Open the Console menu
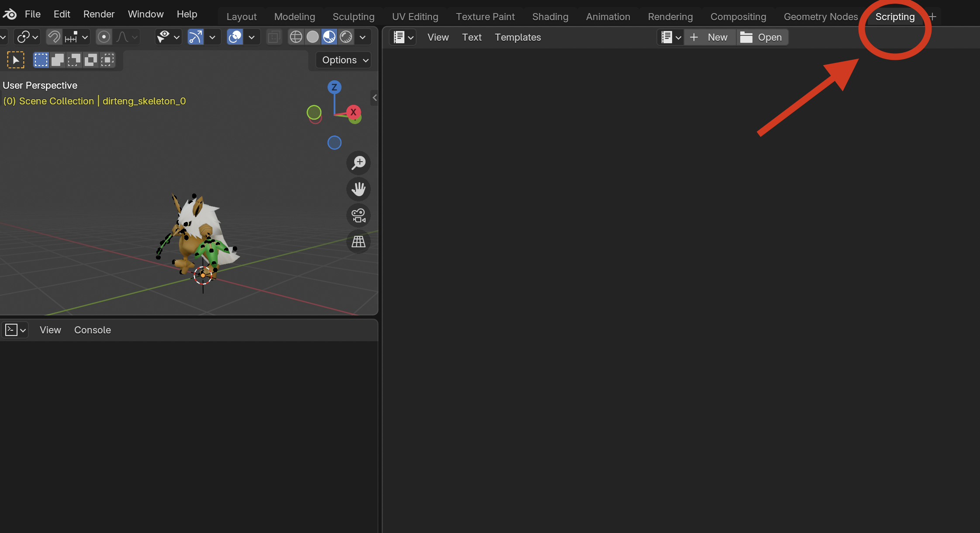This screenshot has height=533, width=980. (x=93, y=330)
